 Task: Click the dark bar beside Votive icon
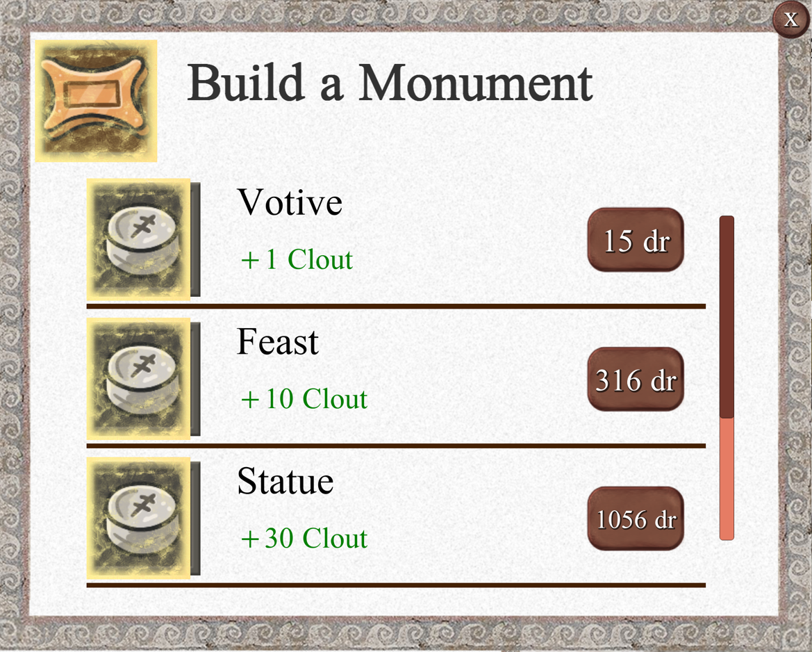point(196,240)
